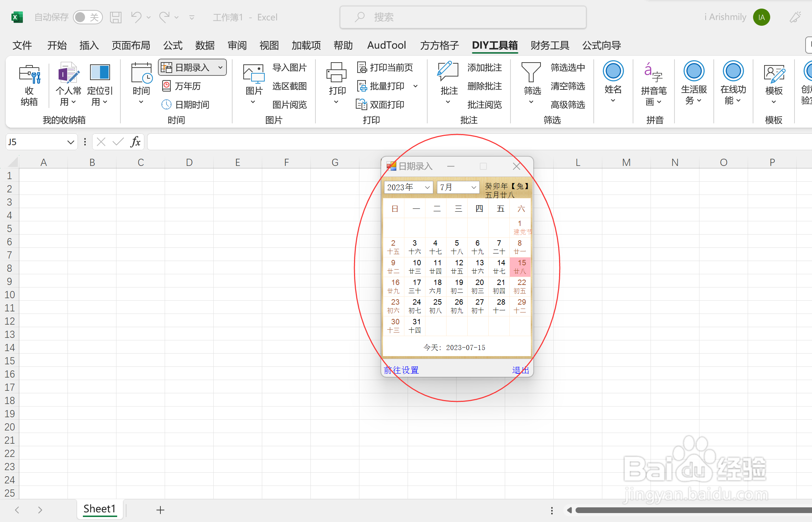Click the 定位引用 icon
812x522 pixels.
(100, 73)
